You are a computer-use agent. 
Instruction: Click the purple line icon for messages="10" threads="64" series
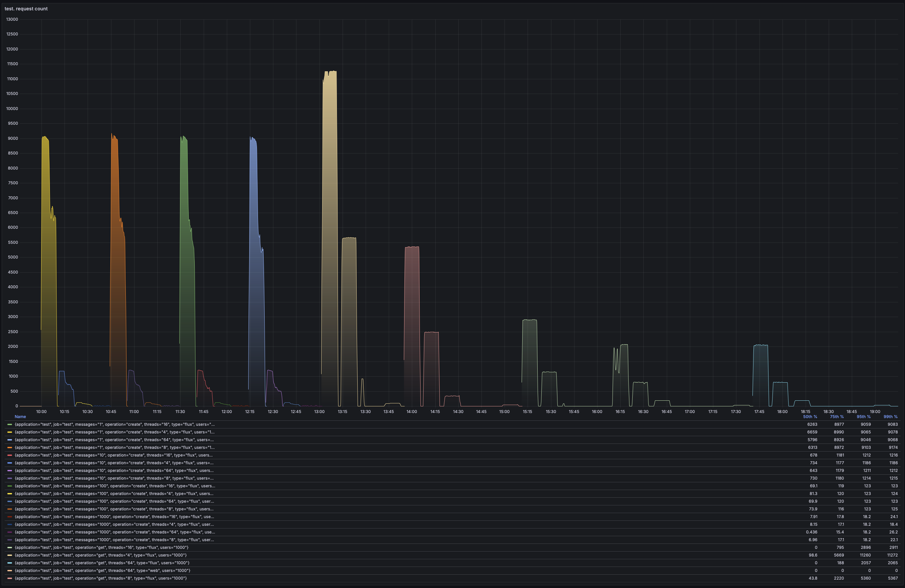(9, 471)
